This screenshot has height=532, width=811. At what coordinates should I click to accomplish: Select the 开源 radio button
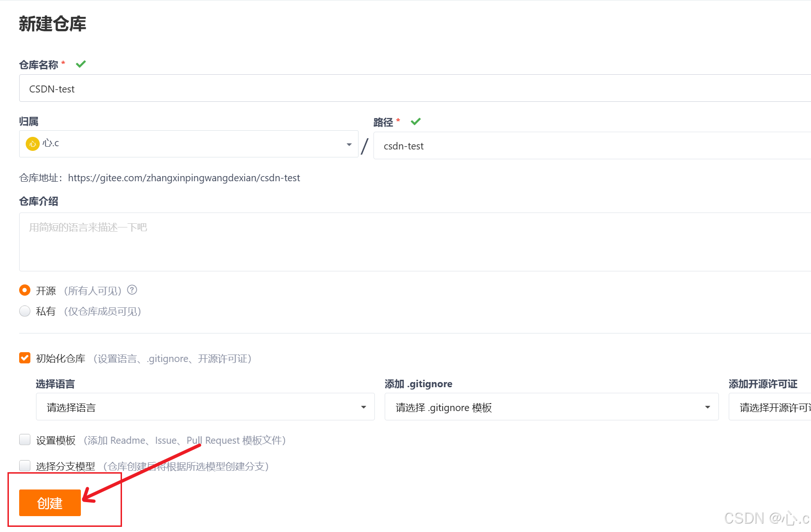[x=25, y=291]
